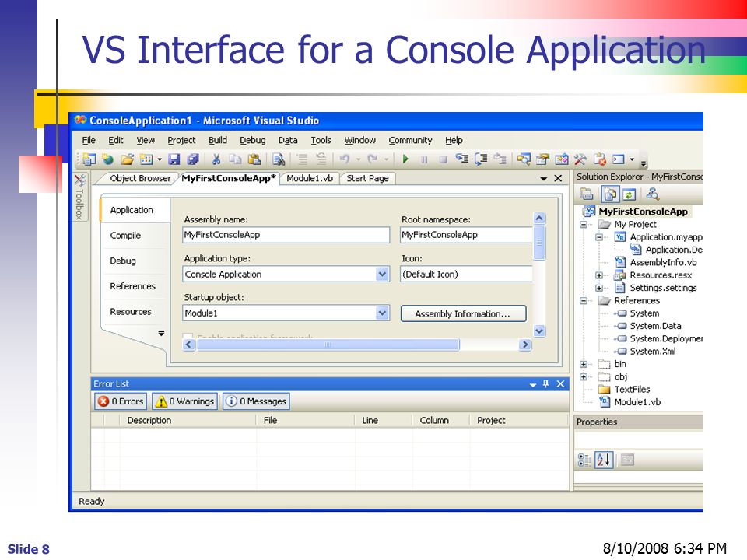
Task: Open the collapsed Toolbox side panel
Action: (79, 196)
